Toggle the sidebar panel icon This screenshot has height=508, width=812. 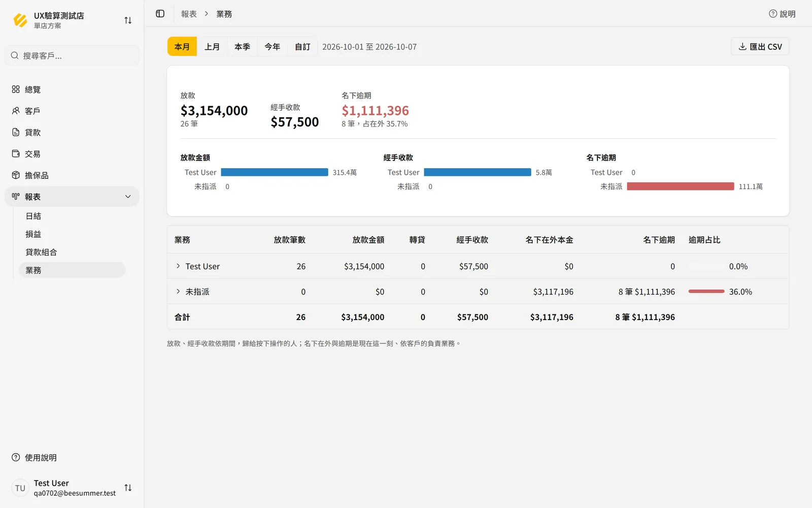pyautogui.click(x=160, y=14)
